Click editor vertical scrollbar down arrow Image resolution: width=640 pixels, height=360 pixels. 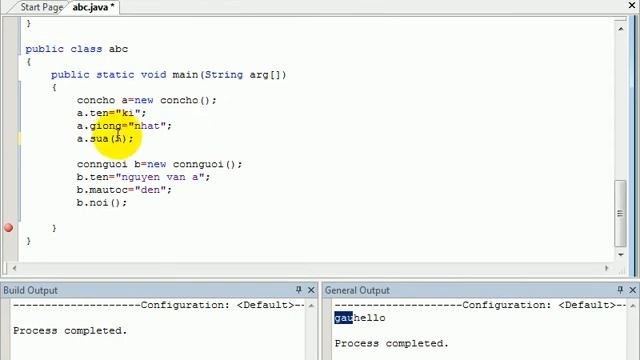[620, 255]
